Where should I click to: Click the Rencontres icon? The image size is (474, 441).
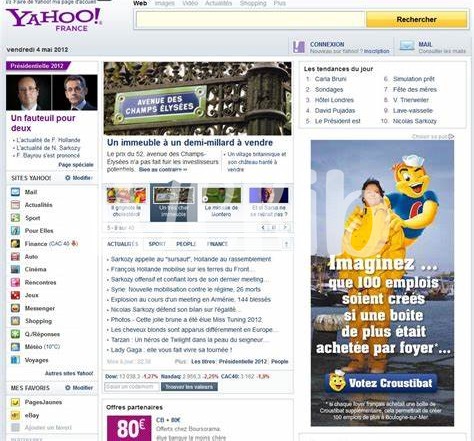(15, 282)
